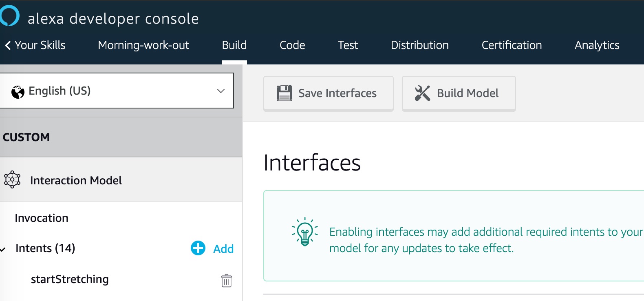The image size is (644, 301).
Task: Open the Code tab
Action: [x=292, y=45]
